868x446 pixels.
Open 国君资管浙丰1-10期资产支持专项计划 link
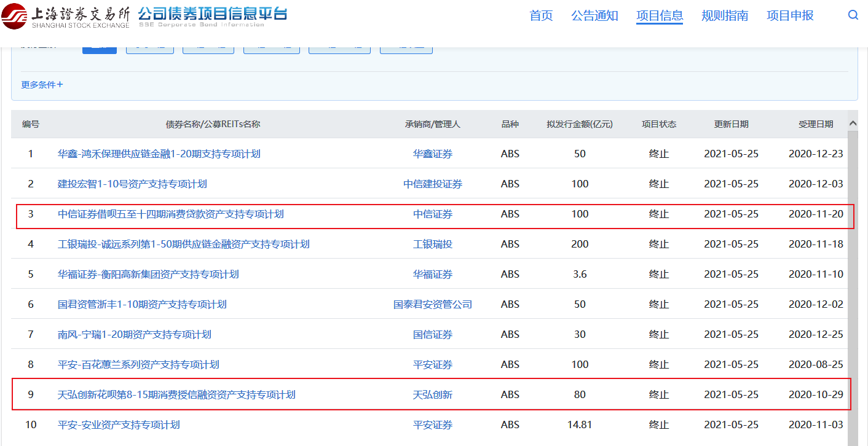pyautogui.click(x=142, y=304)
